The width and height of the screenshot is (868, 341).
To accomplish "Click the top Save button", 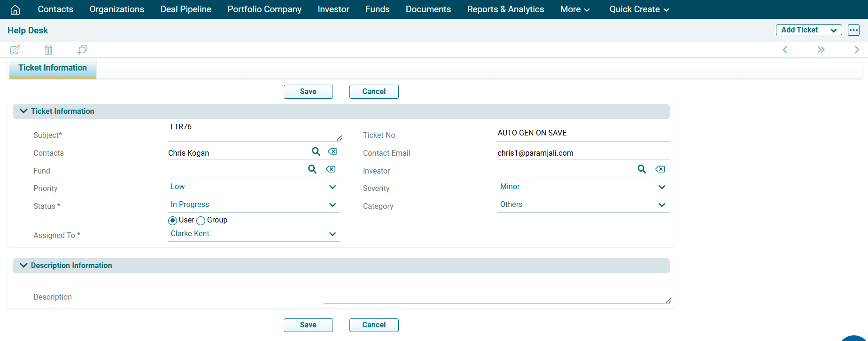I will tap(308, 92).
